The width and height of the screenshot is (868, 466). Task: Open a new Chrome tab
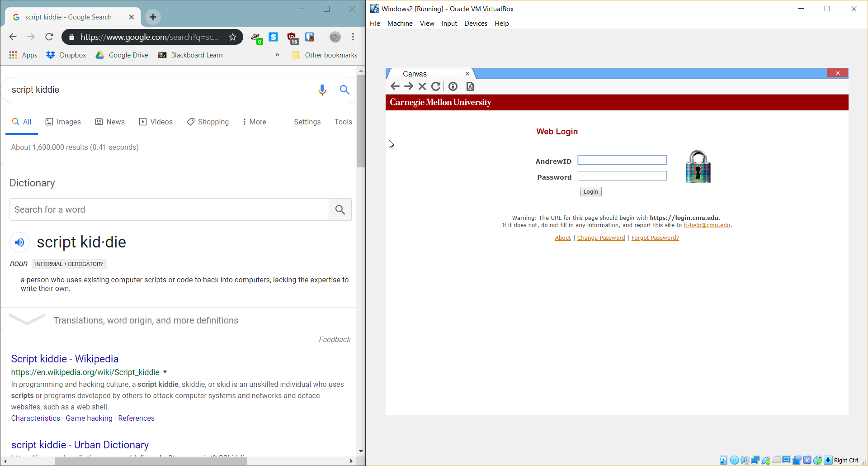tap(153, 17)
